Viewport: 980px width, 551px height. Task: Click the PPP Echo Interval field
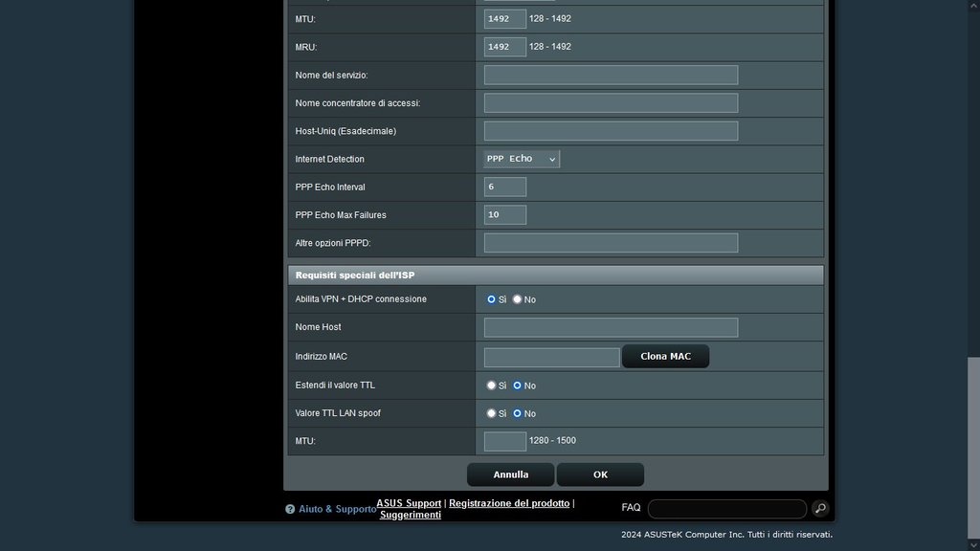(505, 187)
